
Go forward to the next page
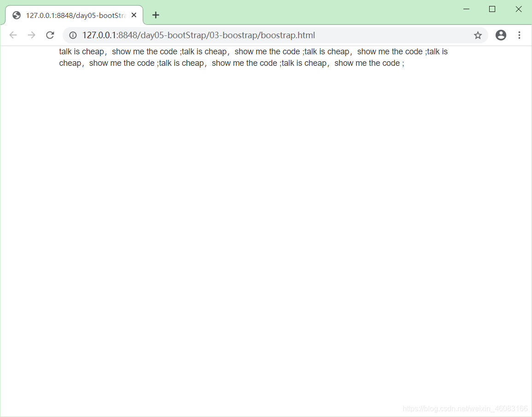click(x=32, y=35)
